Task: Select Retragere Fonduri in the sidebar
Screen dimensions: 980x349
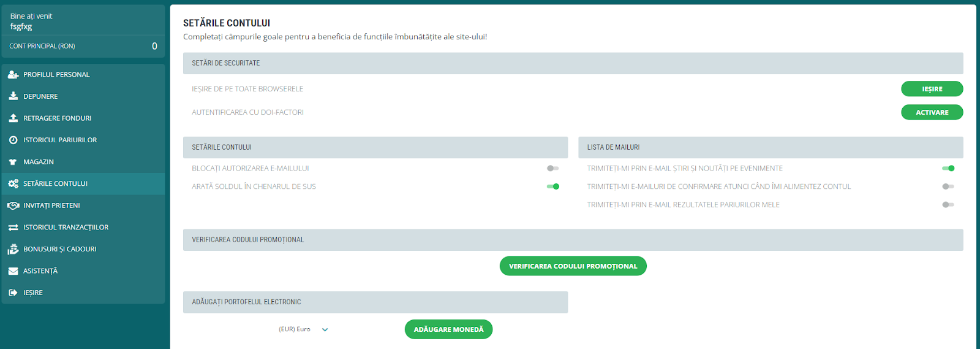Action: pyautogui.click(x=83, y=118)
